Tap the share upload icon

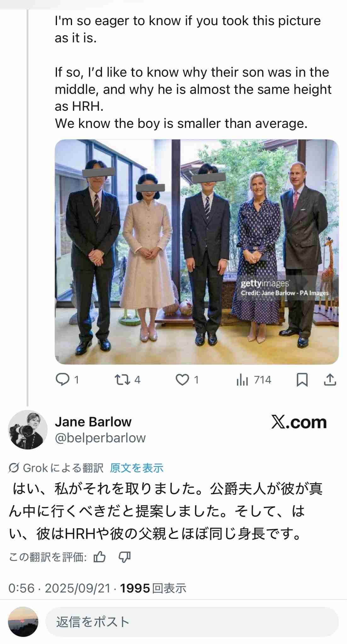point(330,380)
